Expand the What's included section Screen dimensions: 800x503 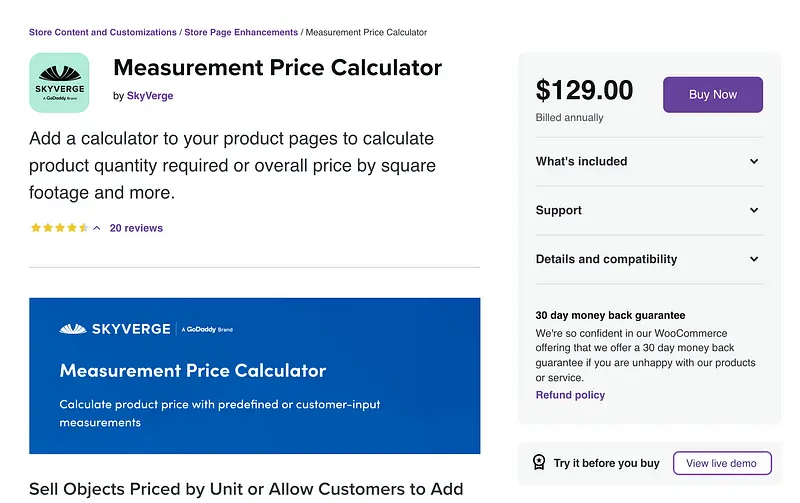pyautogui.click(x=754, y=161)
